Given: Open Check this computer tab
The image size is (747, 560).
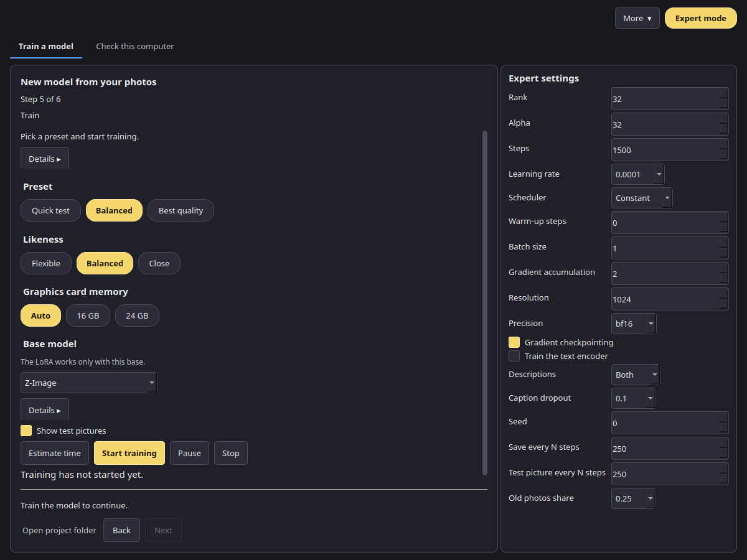Looking at the screenshot, I should coord(135,47).
